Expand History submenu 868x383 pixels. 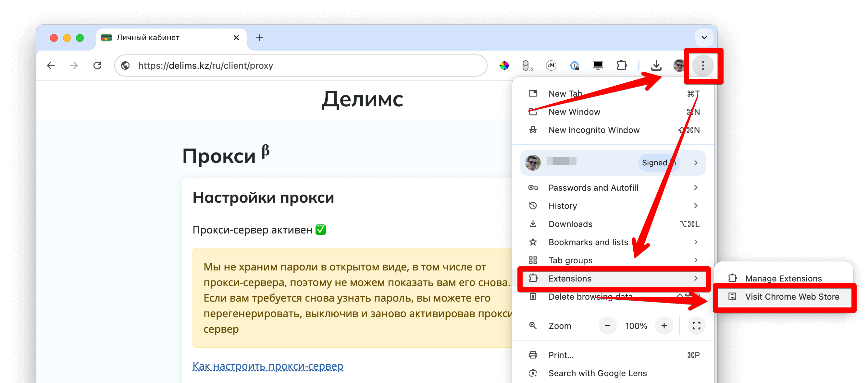tap(613, 206)
